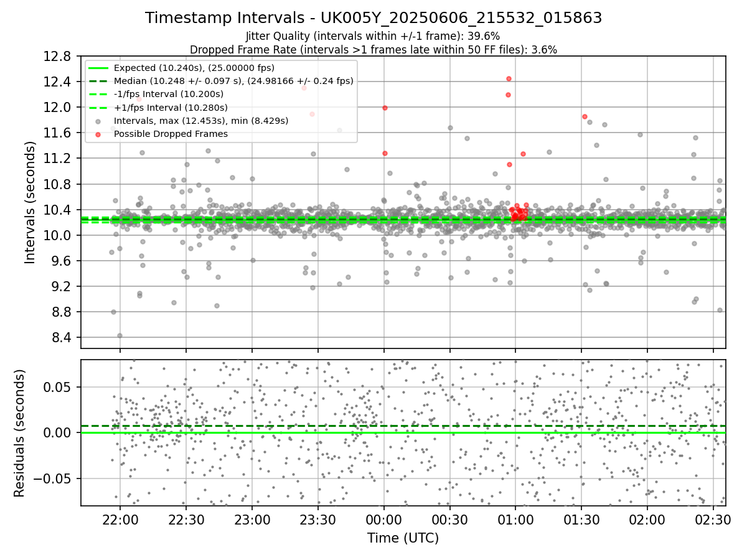Click the 12.4 y-axis tick label
This screenshot has height=560, width=747.
coord(57,82)
